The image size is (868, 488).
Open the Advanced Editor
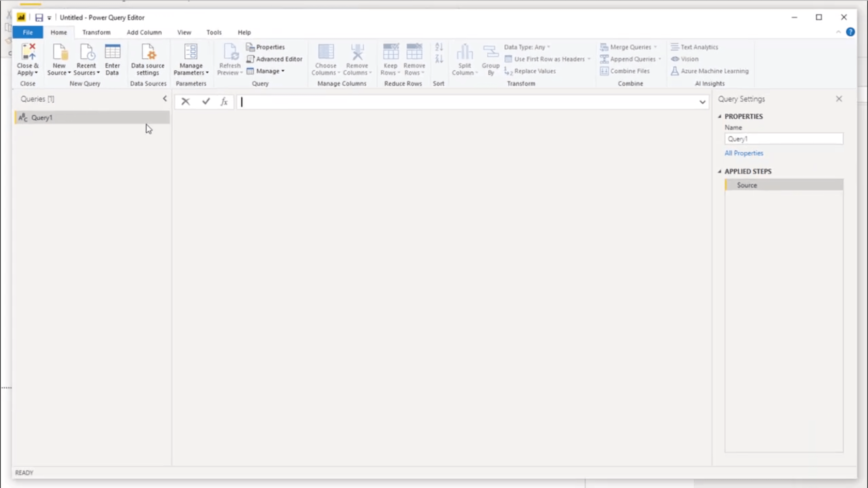(x=274, y=59)
